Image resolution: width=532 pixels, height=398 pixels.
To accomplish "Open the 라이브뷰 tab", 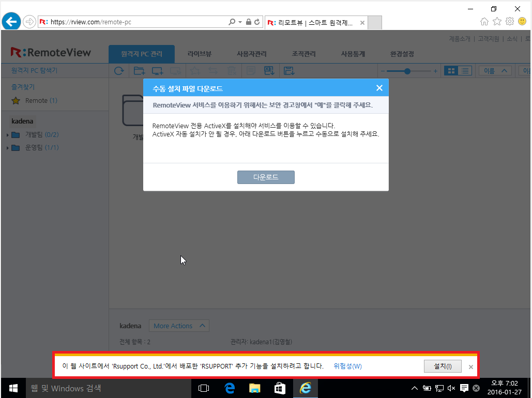I will click(200, 54).
